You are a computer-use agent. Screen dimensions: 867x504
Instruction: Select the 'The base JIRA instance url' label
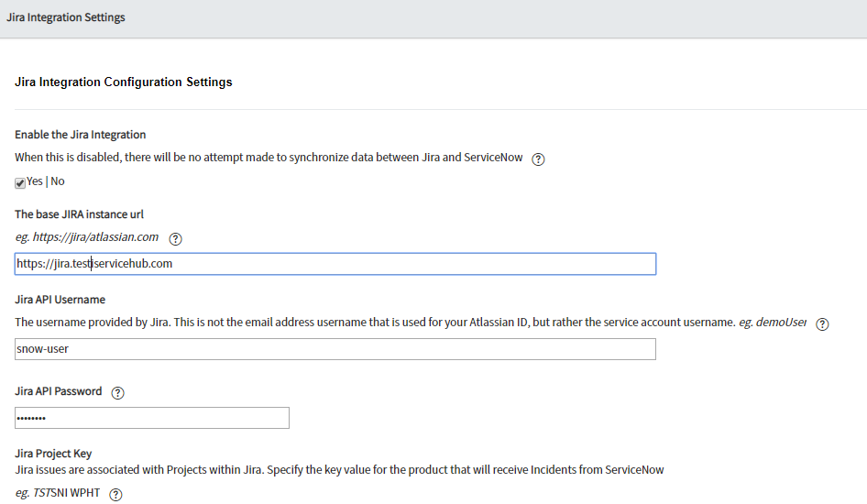(x=79, y=214)
